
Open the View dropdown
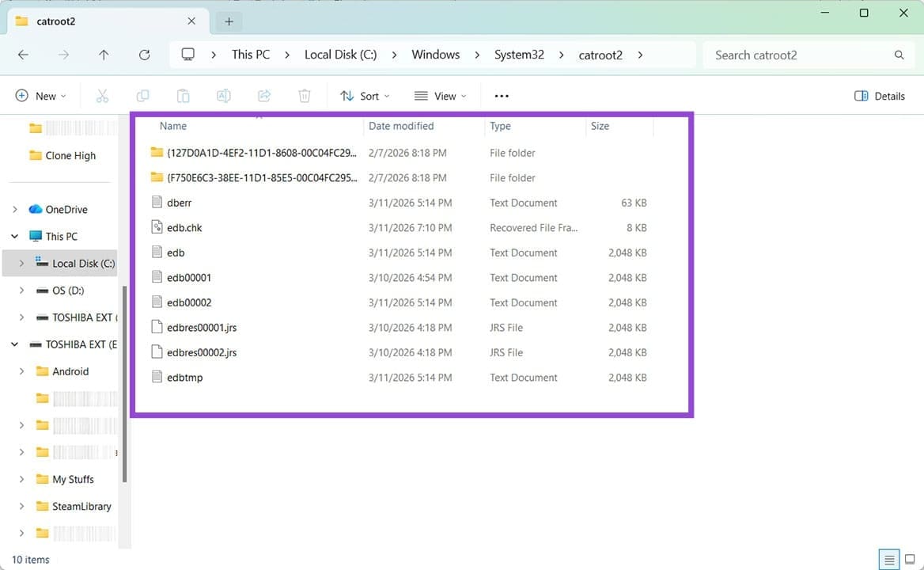[x=441, y=95]
